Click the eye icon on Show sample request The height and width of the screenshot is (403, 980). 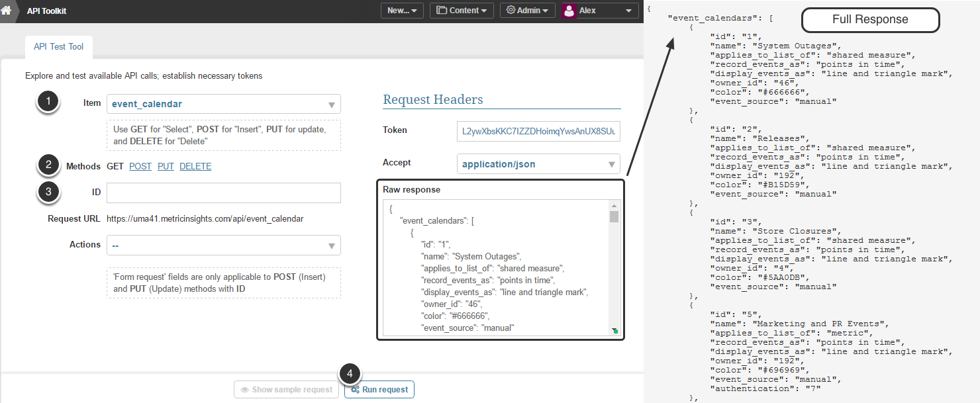[244, 390]
